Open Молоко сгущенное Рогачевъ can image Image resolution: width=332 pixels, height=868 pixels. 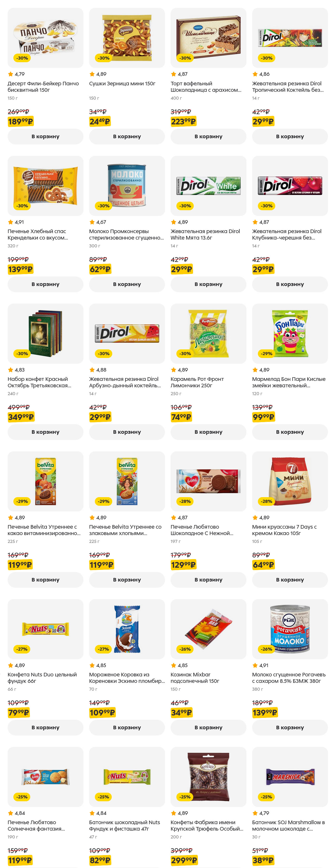(290, 628)
